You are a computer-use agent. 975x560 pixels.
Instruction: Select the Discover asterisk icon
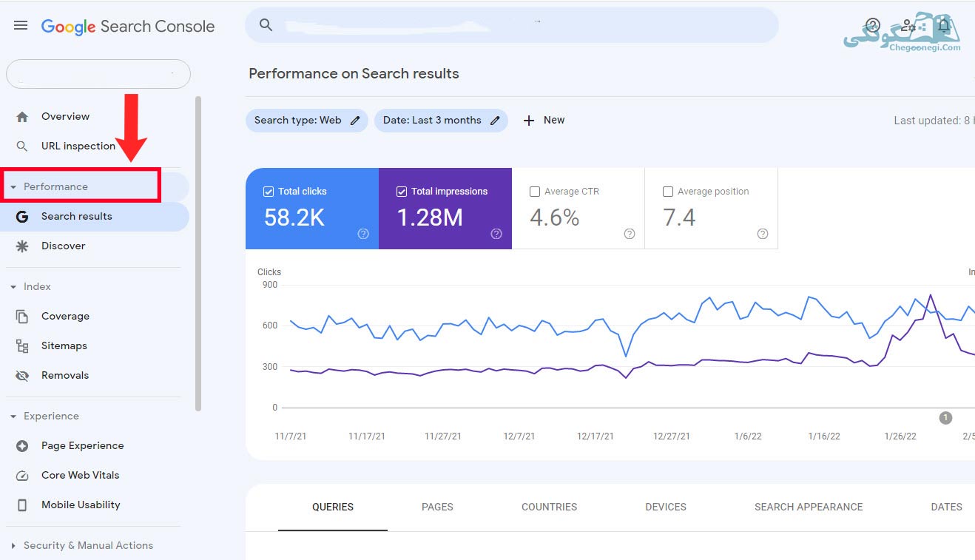22,246
